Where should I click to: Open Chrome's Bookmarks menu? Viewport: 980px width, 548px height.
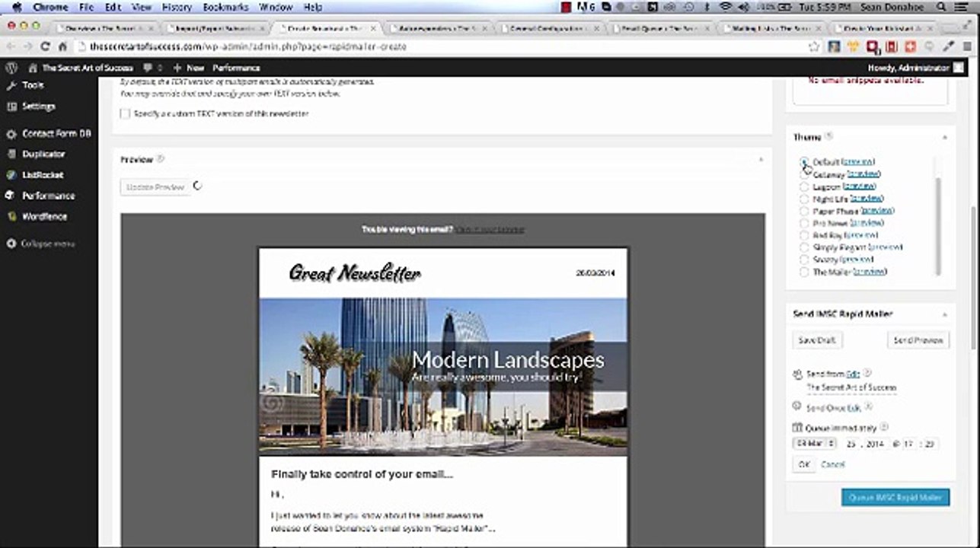226,7
